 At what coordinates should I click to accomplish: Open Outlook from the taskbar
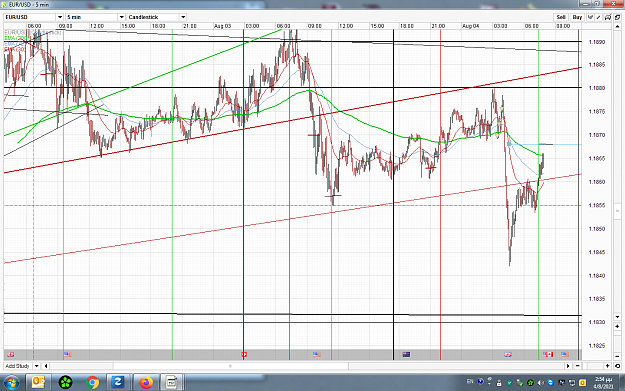point(39,383)
